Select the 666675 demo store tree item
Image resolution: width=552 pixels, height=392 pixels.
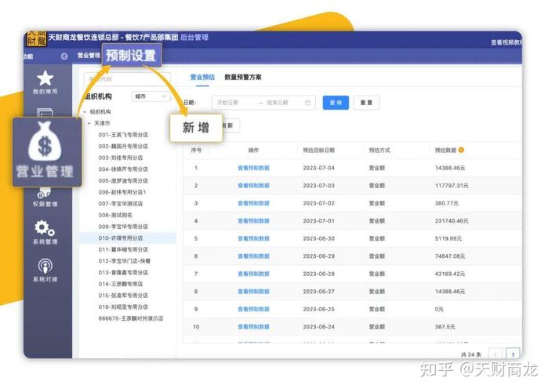[x=131, y=318]
